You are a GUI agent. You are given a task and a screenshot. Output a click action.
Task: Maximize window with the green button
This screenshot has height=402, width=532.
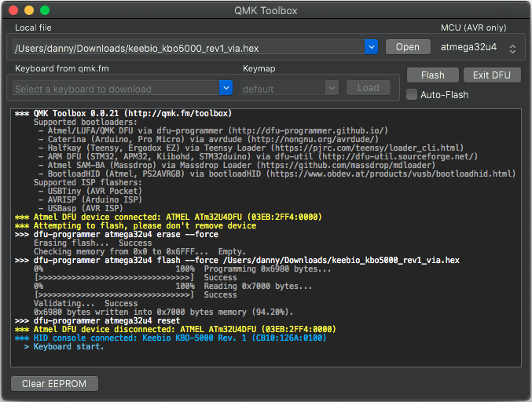tap(45, 10)
